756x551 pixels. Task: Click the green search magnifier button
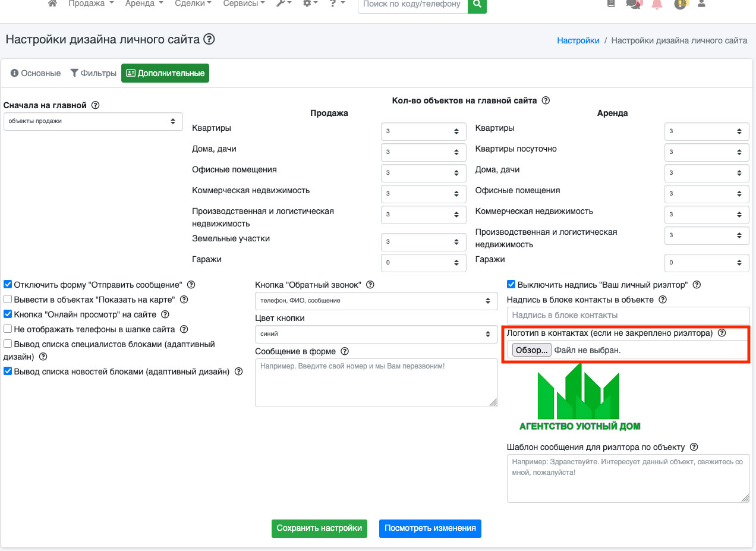477,5
